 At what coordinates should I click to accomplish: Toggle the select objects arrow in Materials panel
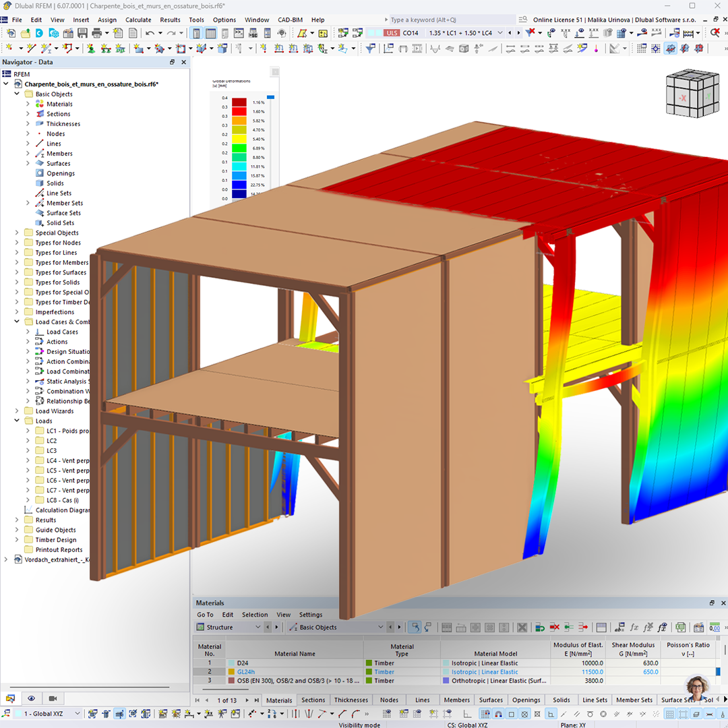tap(414, 627)
